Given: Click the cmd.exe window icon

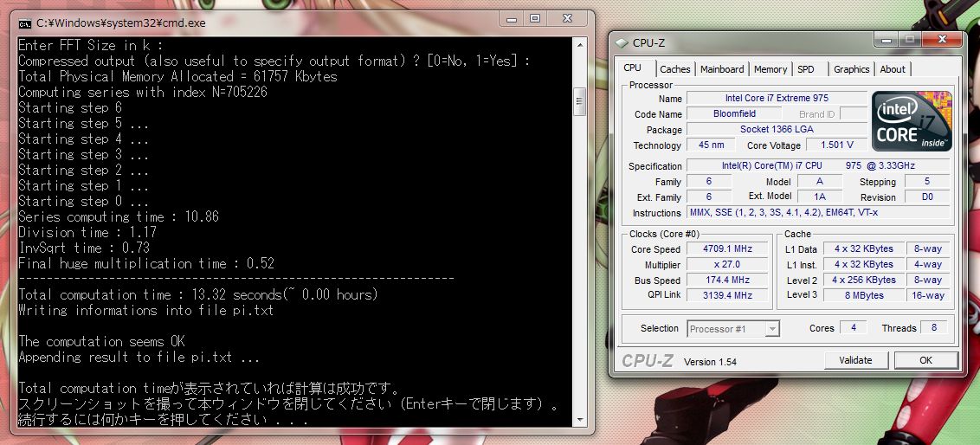Looking at the screenshot, I should click(x=25, y=23).
